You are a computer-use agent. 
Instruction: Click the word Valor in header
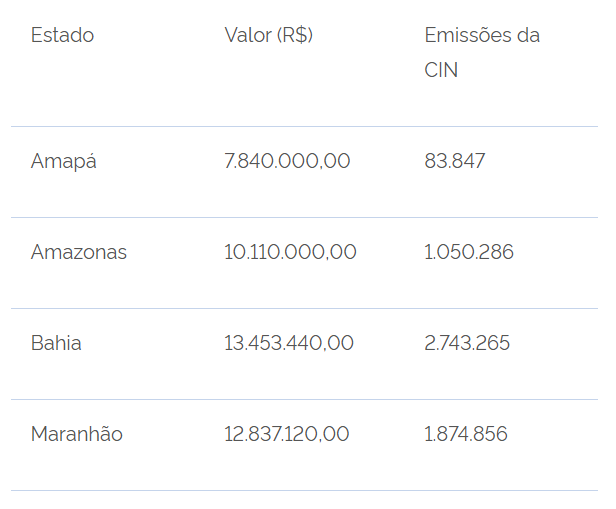[x=248, y=35]
